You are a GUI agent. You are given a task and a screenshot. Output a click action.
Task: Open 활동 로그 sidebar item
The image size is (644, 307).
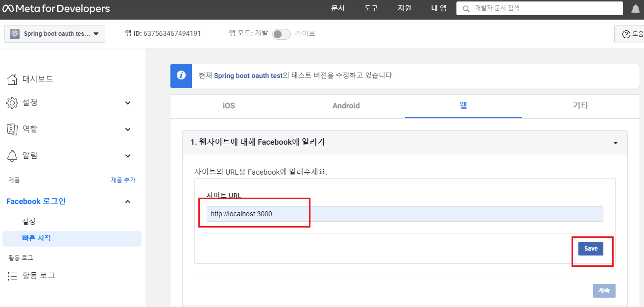point(39,276)
